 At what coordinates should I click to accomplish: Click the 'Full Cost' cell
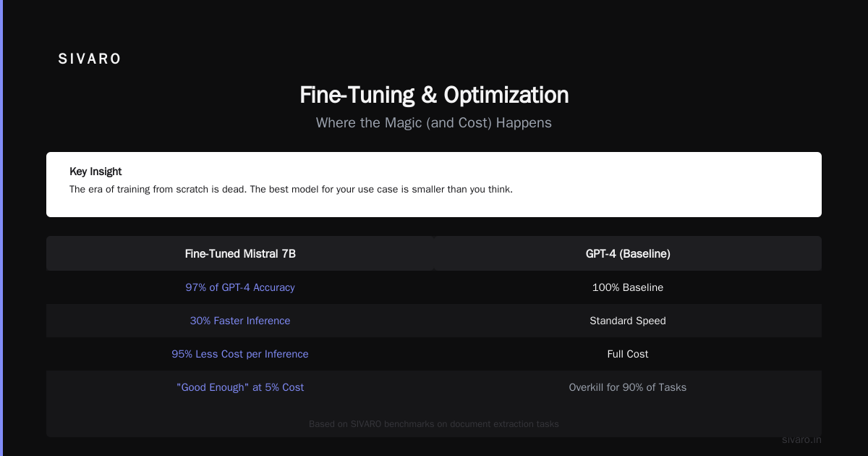click(628, 354)
